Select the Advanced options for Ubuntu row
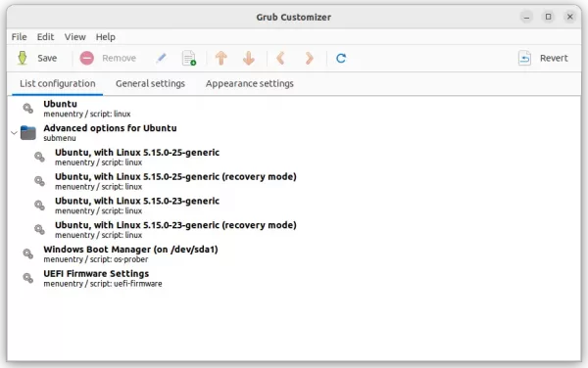This screenshot has width=588, height=368. pos(294,132)
